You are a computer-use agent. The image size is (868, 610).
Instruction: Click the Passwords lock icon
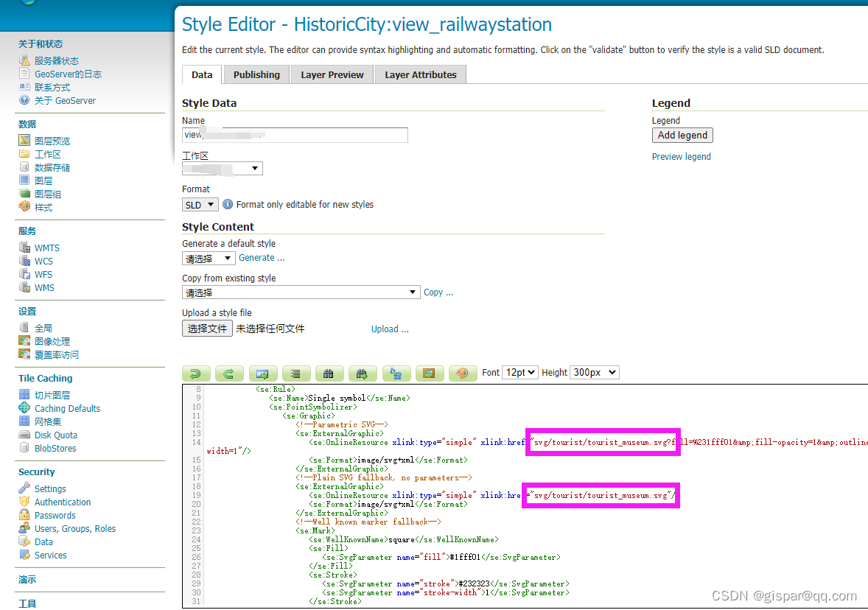(x=24, y=515)
